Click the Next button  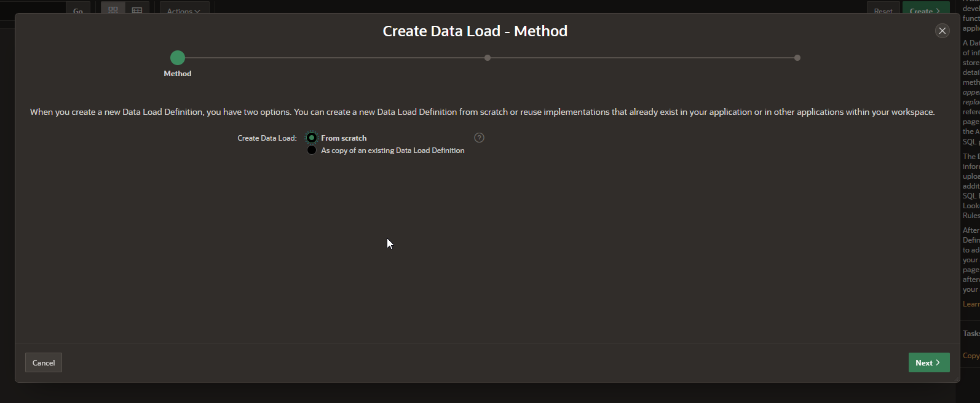[x=929, y=362]
